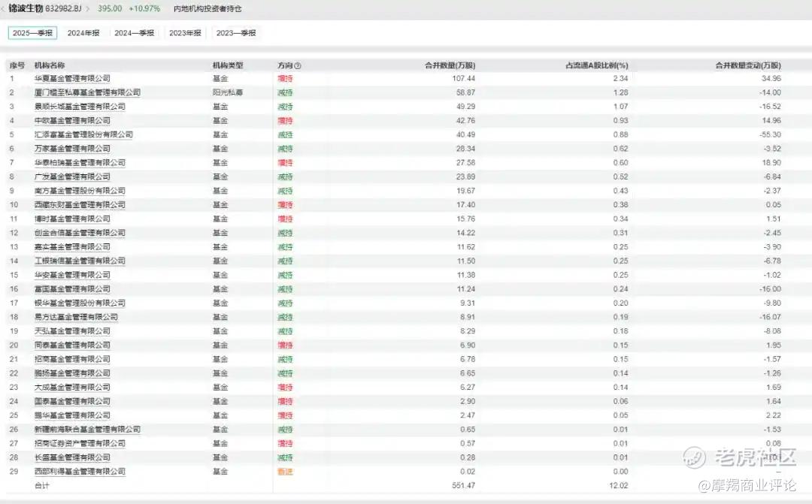812x504 pixels.
Task: Open 天弘基金管理有限公司 link
Action: coord(72,331)
